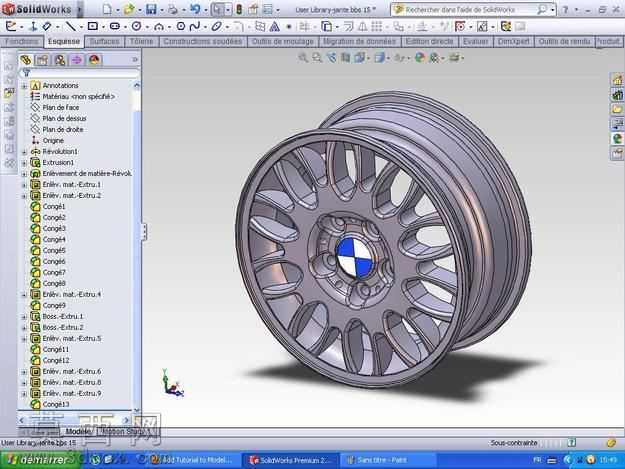The width and height of the screenshot is (625, 469).
Task: Open the ConfigurationManager tab icon
Action: (x=60, y=60)
